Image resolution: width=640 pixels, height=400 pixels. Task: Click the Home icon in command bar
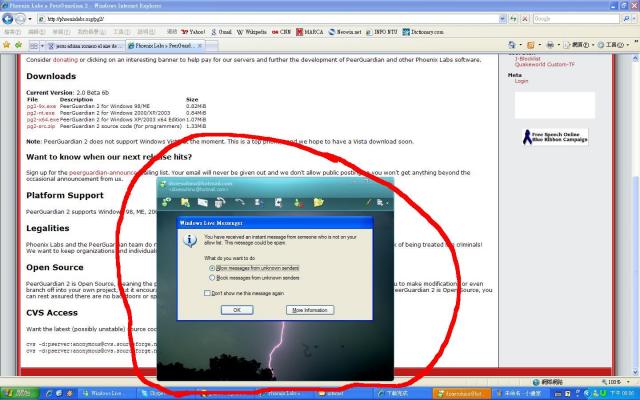512,45
